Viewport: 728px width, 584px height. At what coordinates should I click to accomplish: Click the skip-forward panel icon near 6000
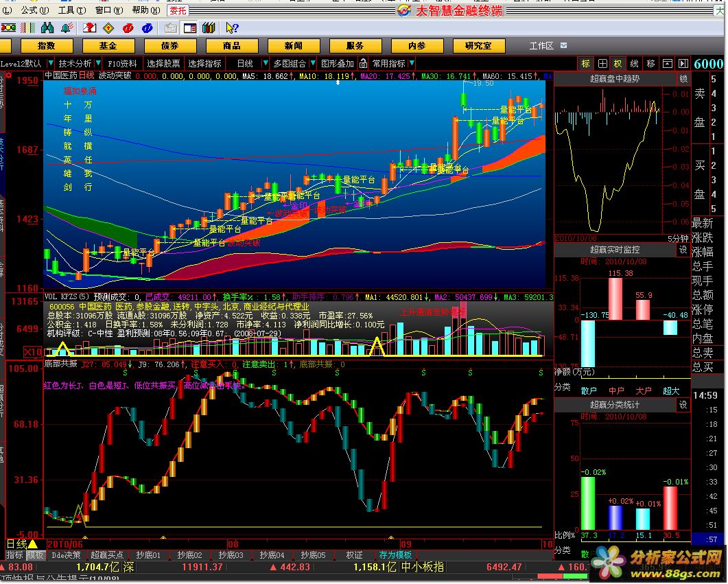[683, 64]
